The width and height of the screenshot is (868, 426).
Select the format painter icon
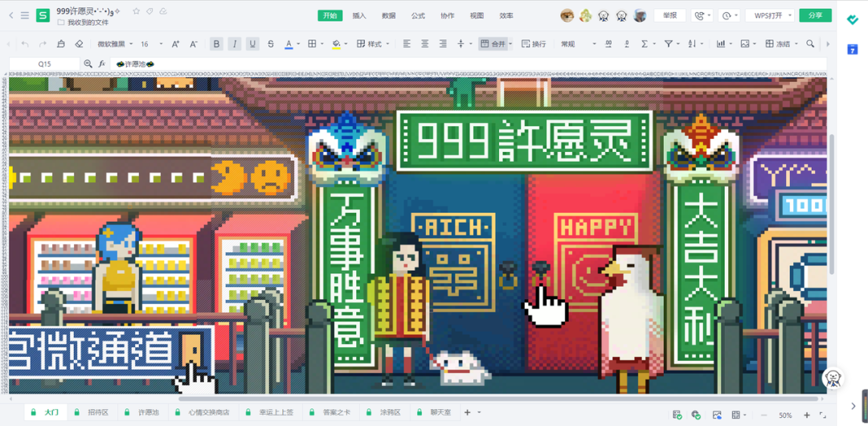61,43
